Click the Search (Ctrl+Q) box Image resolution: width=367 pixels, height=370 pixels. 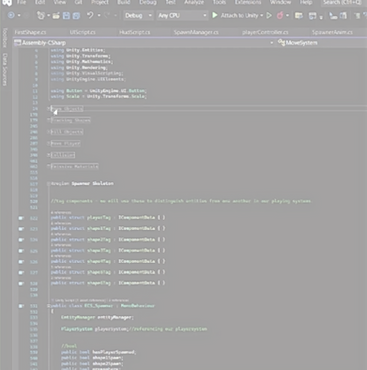(344, 3)
